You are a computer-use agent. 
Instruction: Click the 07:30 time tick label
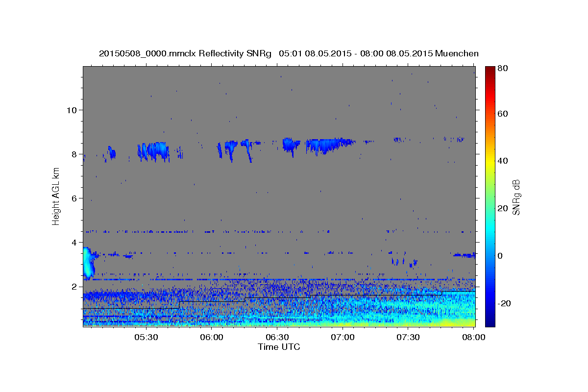(408, 338)
